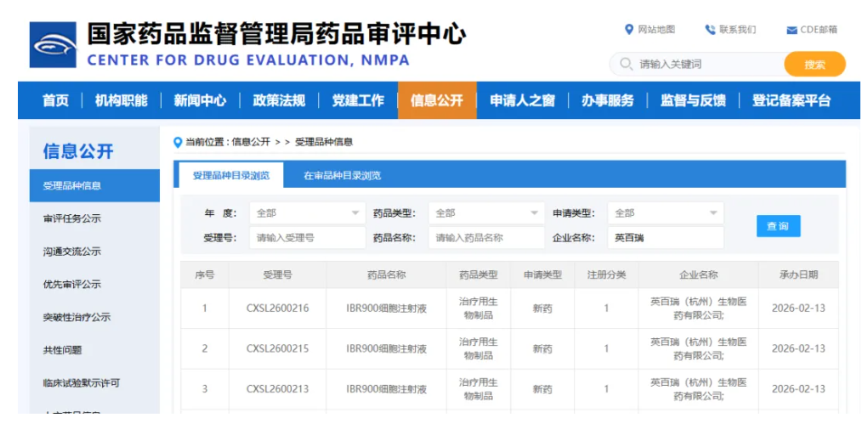The image size is (868, 429).
Task: Click the magnifier icon in search box
Action: (x=627, y=65)
